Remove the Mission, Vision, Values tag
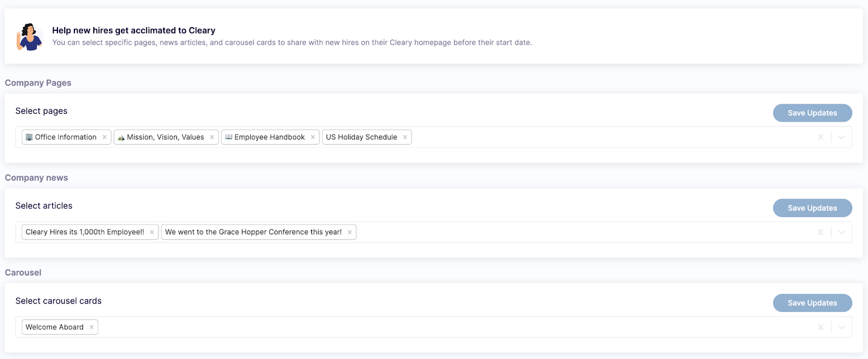Viewport: 868px width, 359px height. coord(212,137)
